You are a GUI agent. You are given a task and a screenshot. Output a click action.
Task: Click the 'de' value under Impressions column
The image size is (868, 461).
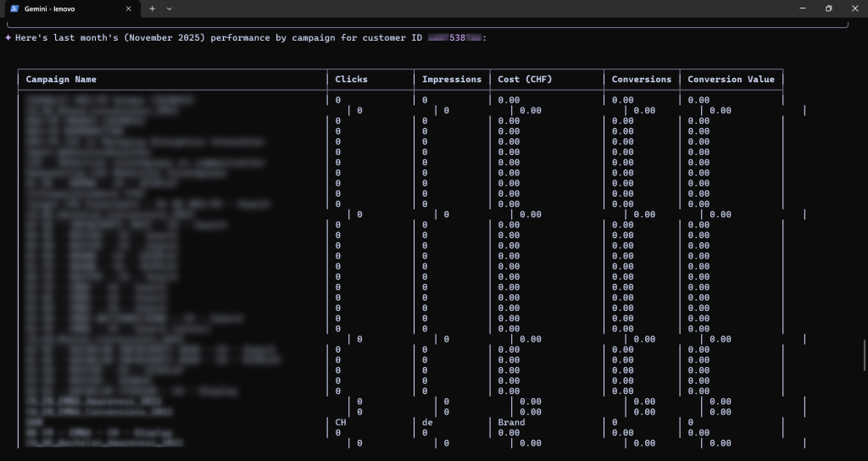click(428, 422)
